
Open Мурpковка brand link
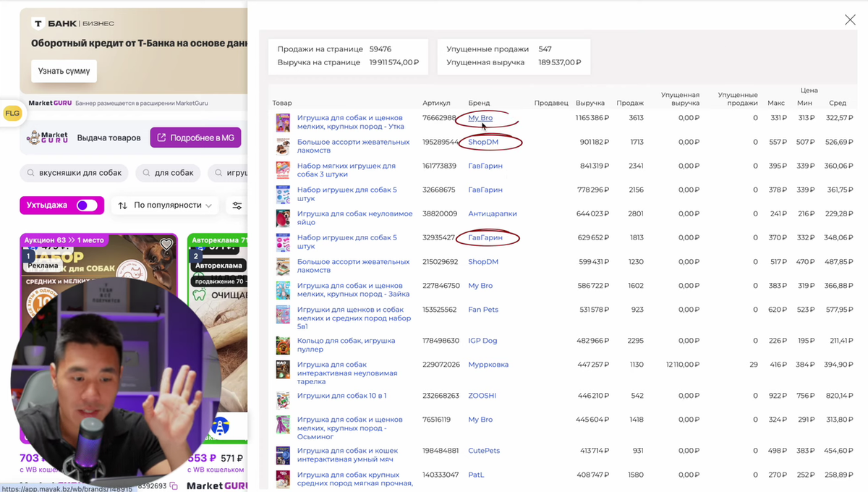coord(488,365)
